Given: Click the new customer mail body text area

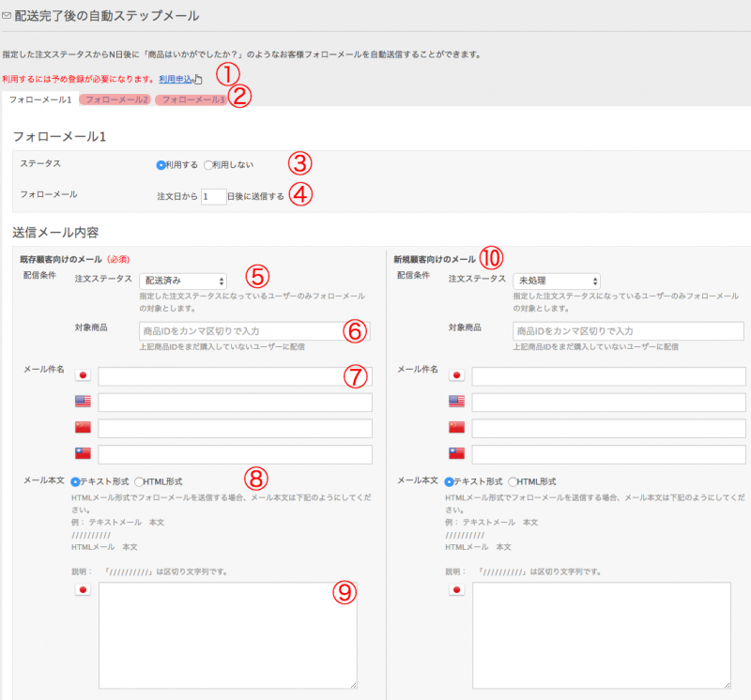Looking at the screenshot, I should 601,635.
